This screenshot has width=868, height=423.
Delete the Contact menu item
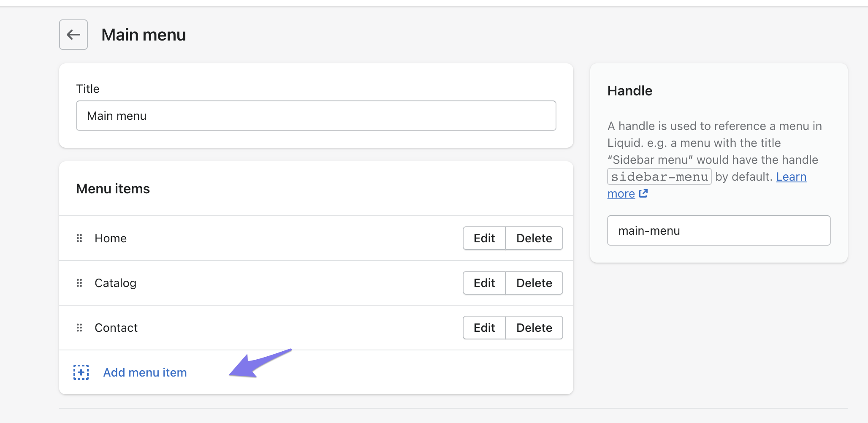click(x=534, y=328)
